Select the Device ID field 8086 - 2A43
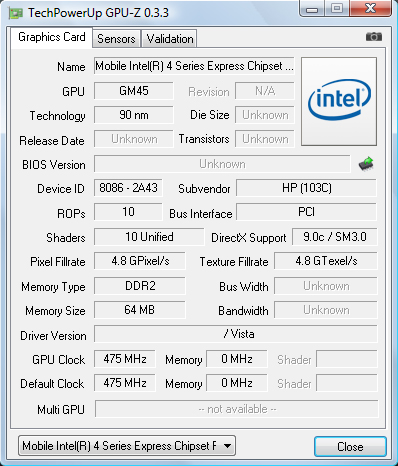398x466 pixels. point(128,188)
